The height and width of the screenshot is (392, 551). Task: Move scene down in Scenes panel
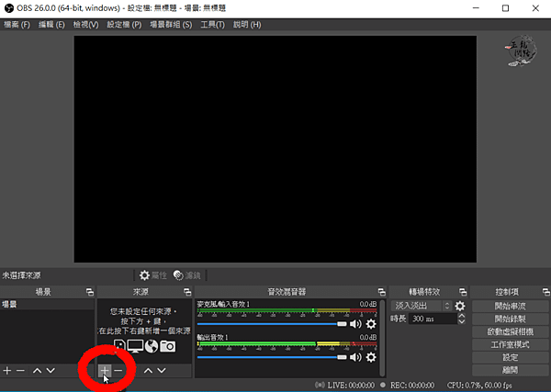click(51, 370)
